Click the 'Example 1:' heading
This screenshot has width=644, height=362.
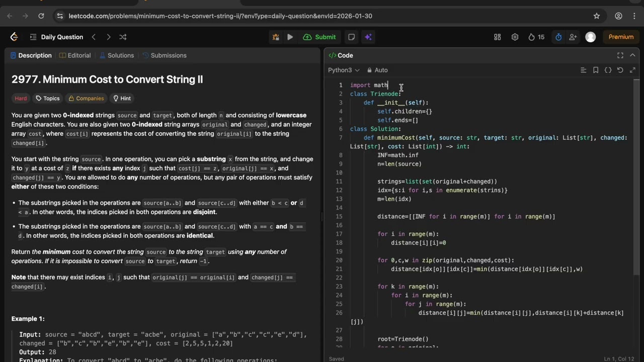coord(28,319)
